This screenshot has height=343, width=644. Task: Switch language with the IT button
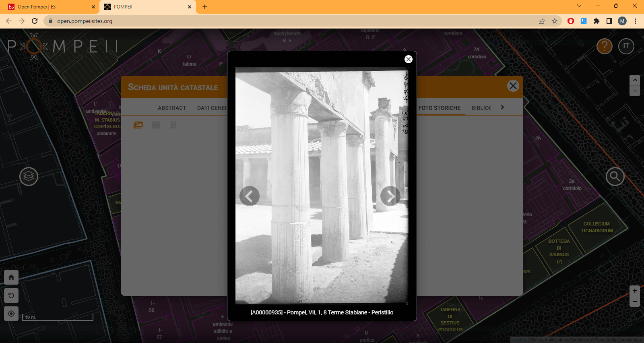point(626,46)
